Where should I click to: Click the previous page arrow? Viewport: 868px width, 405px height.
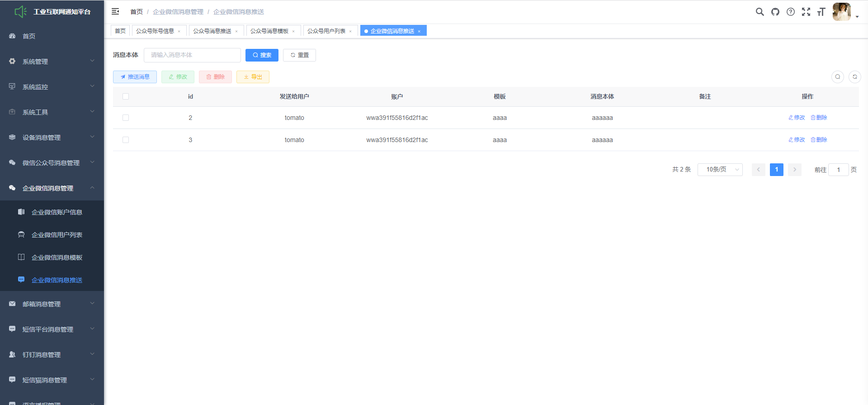(759, 170)
